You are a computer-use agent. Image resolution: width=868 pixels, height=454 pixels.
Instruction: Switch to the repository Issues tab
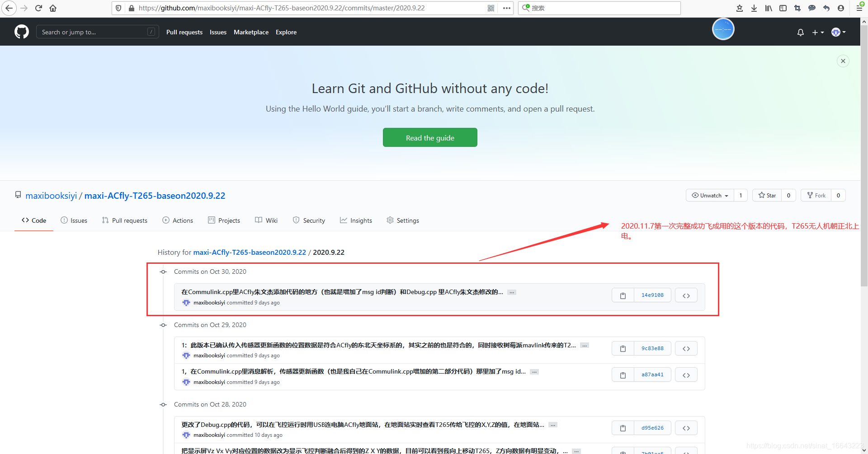(x=74, y=220)
